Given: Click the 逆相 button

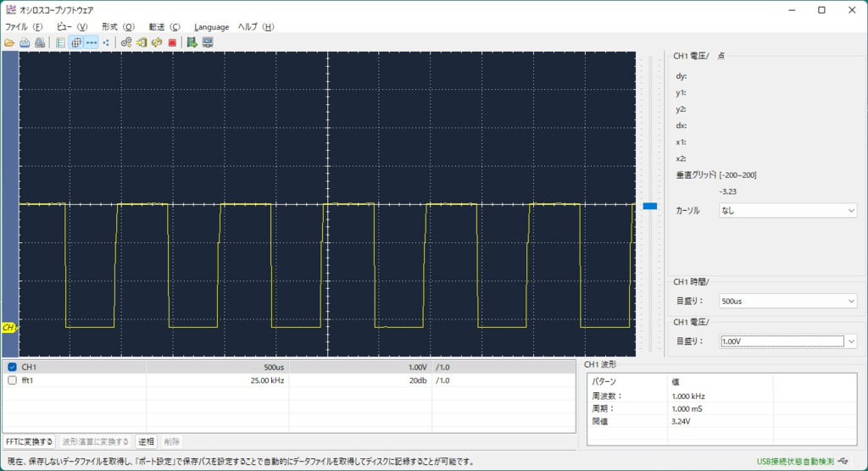Looking at the screenshot, I should tap(146, 441).
